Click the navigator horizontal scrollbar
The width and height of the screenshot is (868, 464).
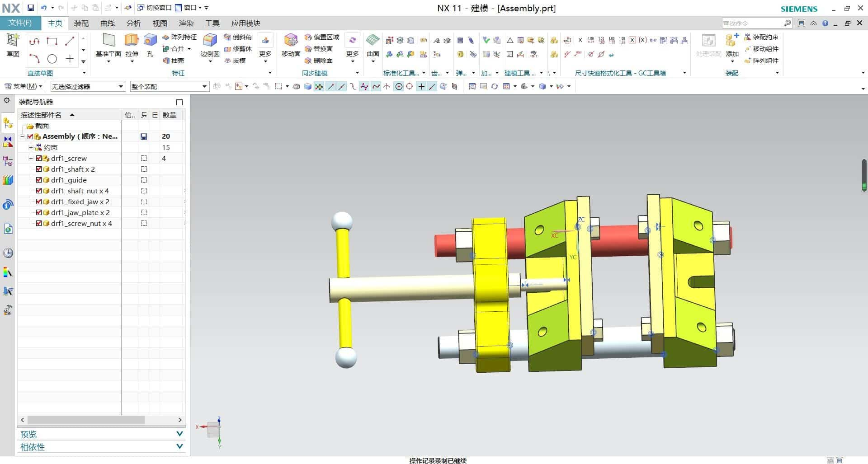(86, 420)
